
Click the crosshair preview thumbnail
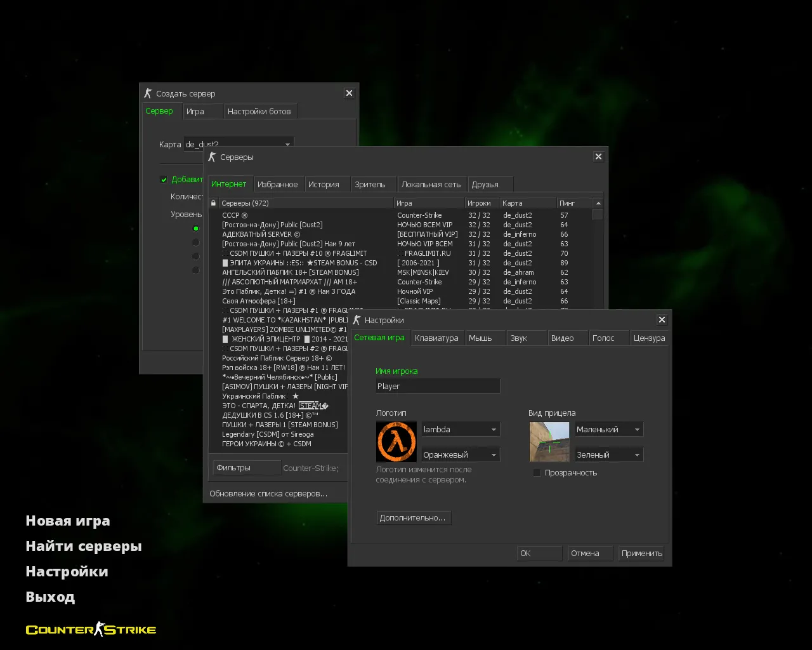tap(549, 442)
